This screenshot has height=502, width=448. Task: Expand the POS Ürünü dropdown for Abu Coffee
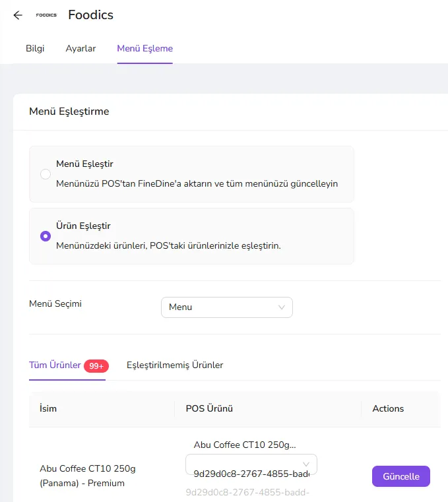[x=251, y=464]
